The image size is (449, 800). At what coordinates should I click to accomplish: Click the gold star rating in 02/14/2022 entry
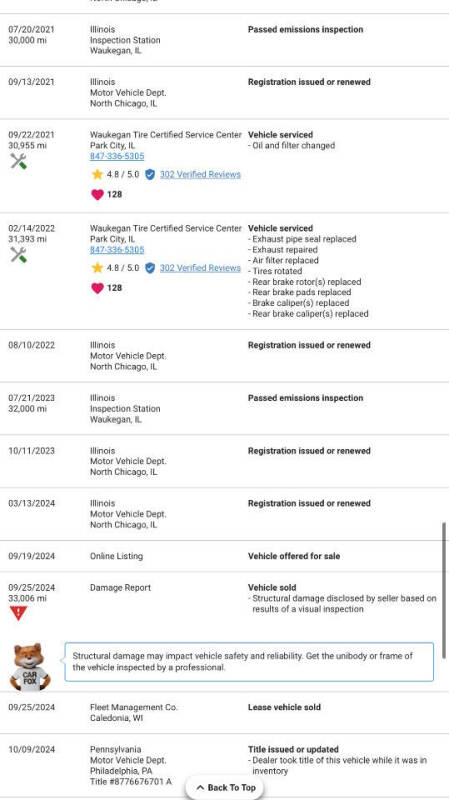pos(97,268)
